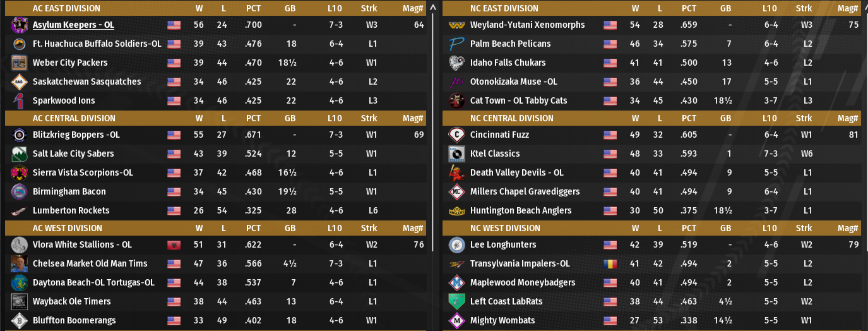Click the Cincinnati Fuzz team logo
The image size is (868, 331).
[456, 135]
